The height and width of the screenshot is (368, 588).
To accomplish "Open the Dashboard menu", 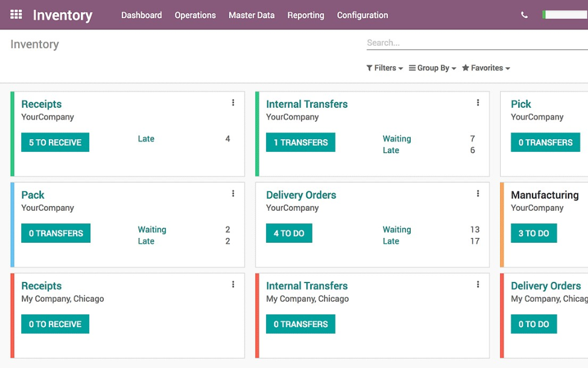I will coord(141,15).
